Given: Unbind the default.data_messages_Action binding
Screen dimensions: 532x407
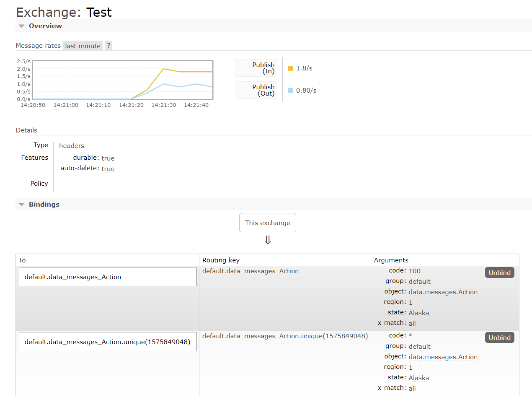Looking at the screenshot, I should tap(499, 272).
